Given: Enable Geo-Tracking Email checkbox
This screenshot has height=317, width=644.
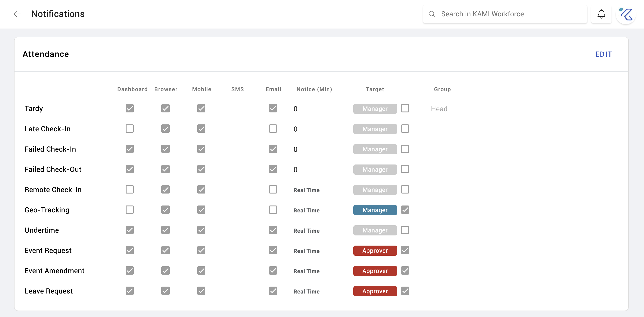Looking at the screenshot, I should [x=273, y=210].
